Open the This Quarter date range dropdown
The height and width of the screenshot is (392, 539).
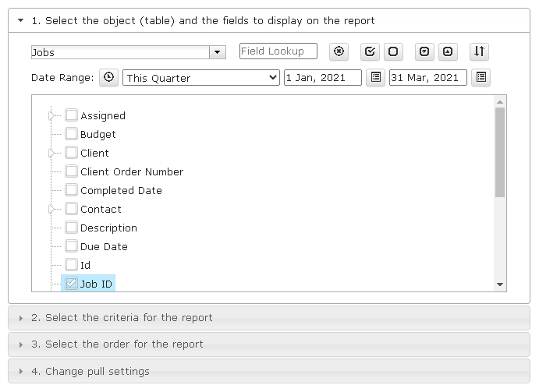click(x=201, y=78)
